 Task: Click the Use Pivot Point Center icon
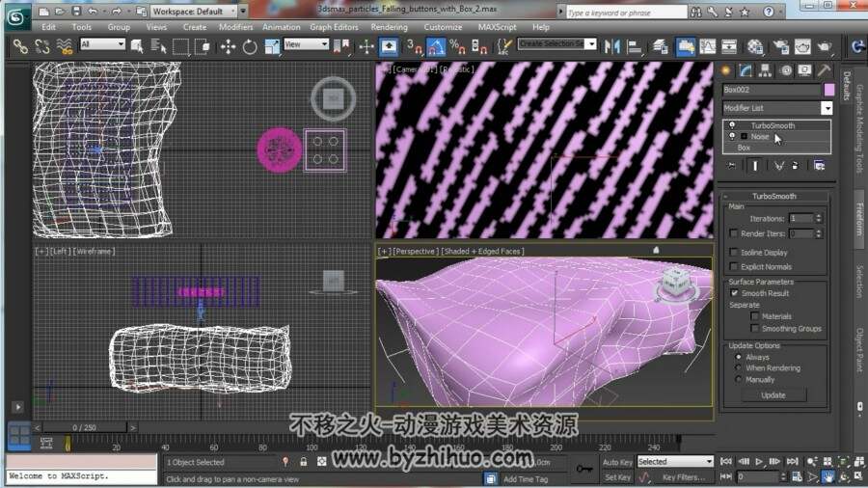(x=341, y=47)
